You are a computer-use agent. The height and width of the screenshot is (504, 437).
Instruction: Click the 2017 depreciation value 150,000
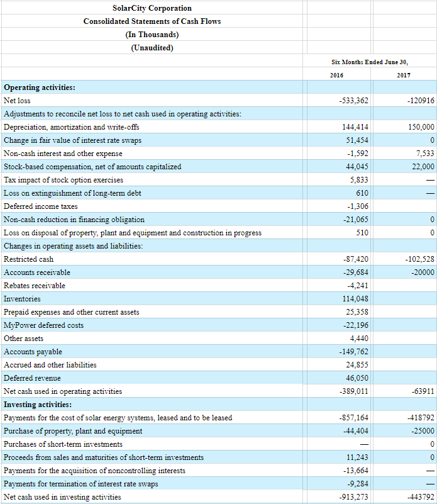(421, 127)
